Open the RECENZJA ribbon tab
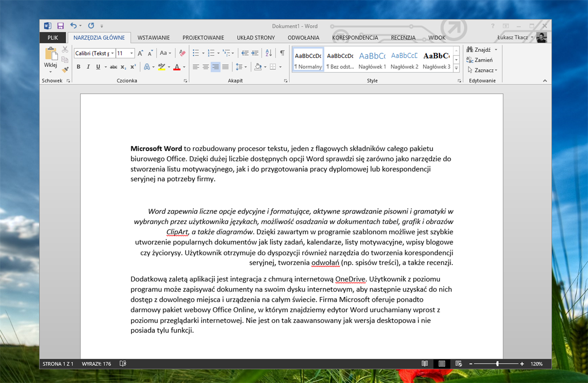Screen dimensions: 588x383 pos(403,38)
